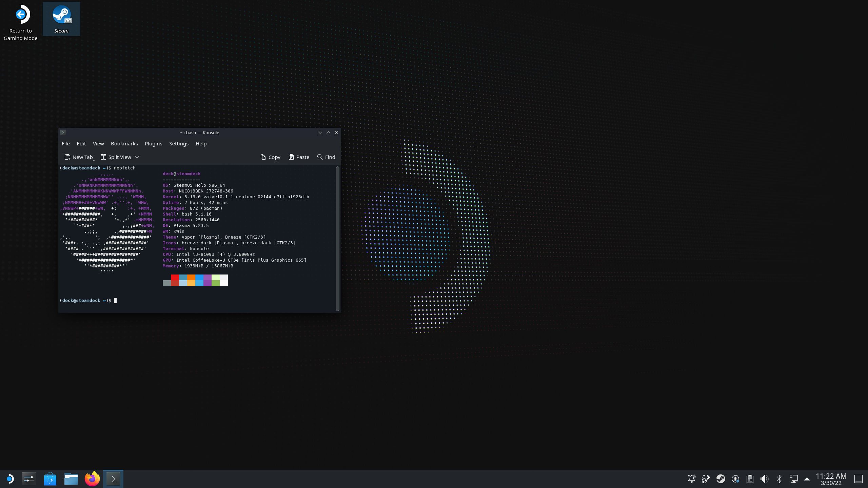Open the Edit menu in Konsole
This screenshot has width=868, height=488.
click(x=81, y=144)
